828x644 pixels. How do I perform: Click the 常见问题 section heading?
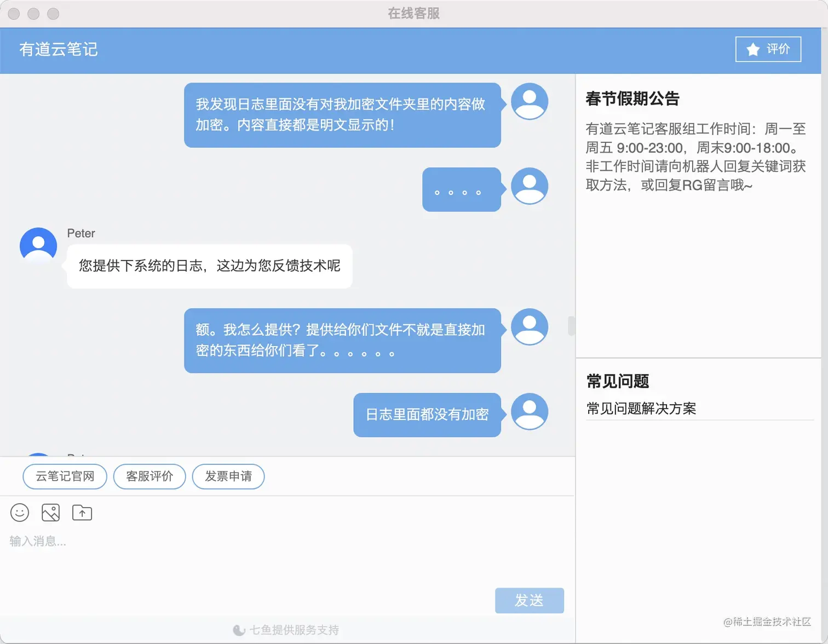click(618, 381)
